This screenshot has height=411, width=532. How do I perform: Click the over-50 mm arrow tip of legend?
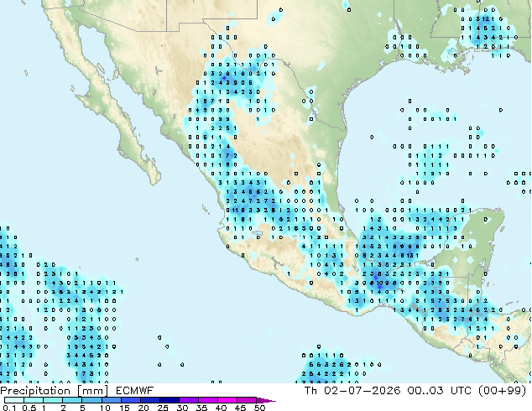click(x=266, y=401)
